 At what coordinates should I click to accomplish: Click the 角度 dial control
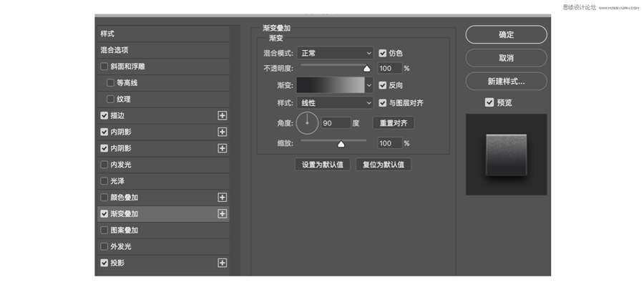(x=307, y=123)
